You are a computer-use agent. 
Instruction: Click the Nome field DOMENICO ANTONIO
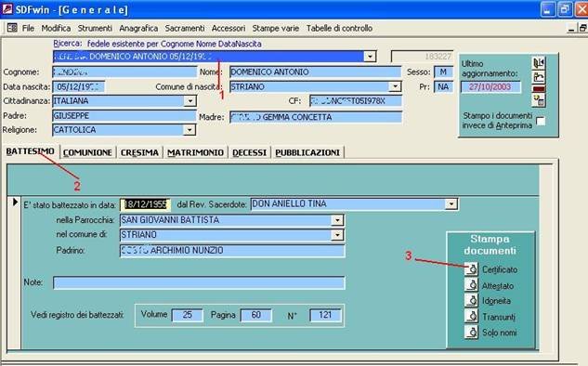(316, 72)
